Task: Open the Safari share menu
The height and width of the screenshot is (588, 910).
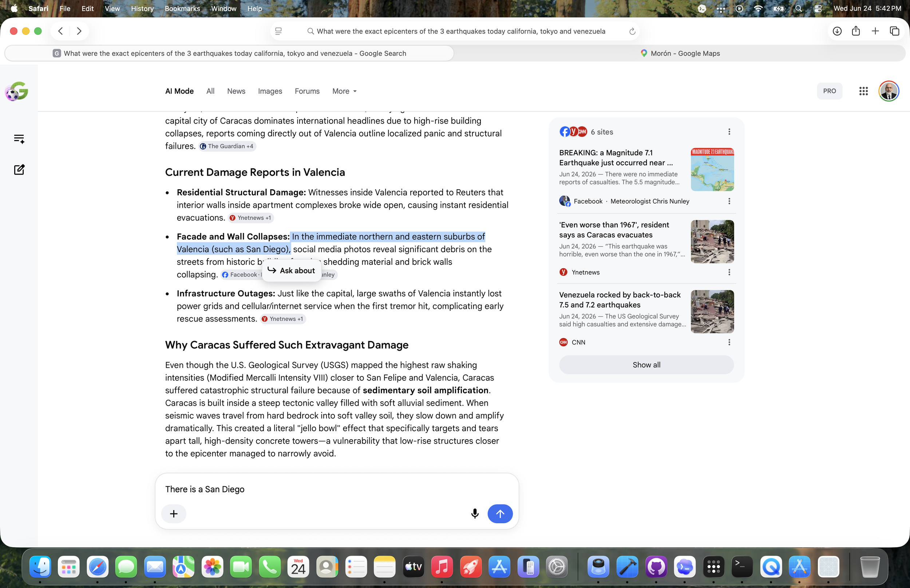Action: (x=856, y=31)
